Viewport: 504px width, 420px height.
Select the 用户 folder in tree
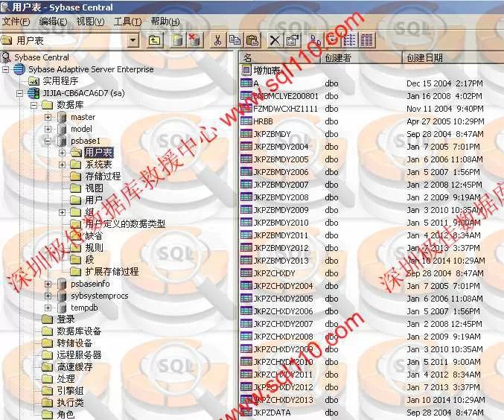(x=94, y=200)
